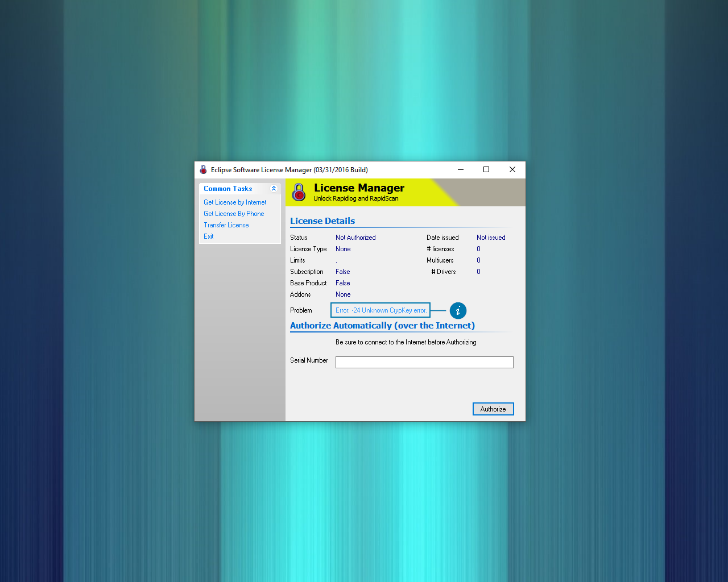
Task: Click the Multiusers label
Action: 440,260
